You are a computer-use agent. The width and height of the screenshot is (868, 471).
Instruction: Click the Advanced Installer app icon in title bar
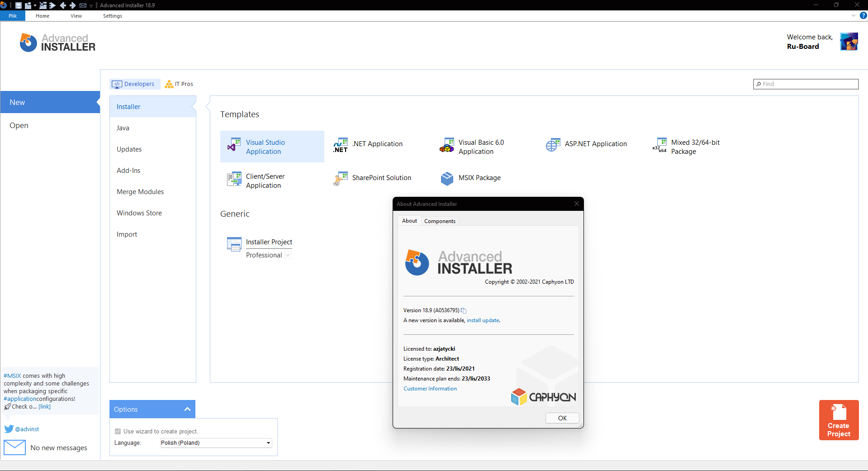4,5
